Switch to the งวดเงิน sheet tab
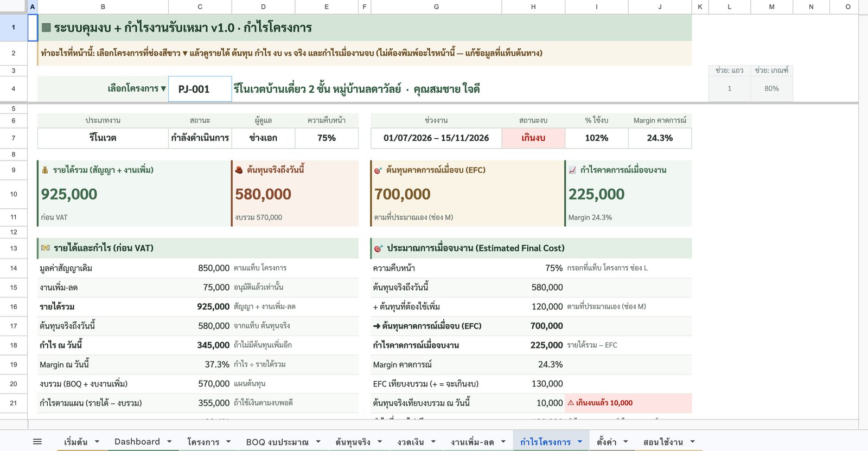This screenshot has width=868, height=451. (x=411, y=442)
